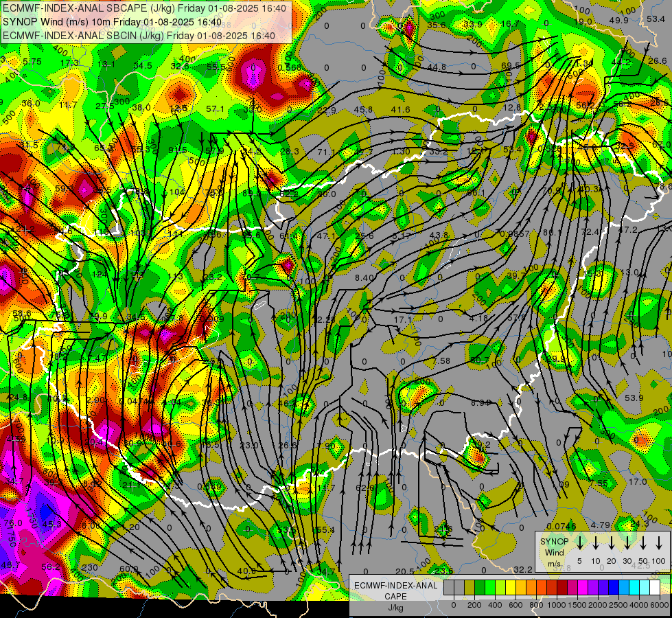Click the 20 m/s wind arrow in legend
The width and height of the screenshot is (672, 618).
611,542
